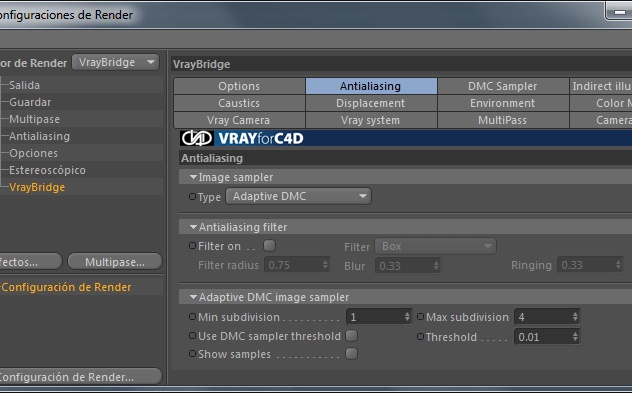This screenshot has width=632, height=393.
Task: Click the keyframe dot beside Min subdivision
Action: [193, 317]
